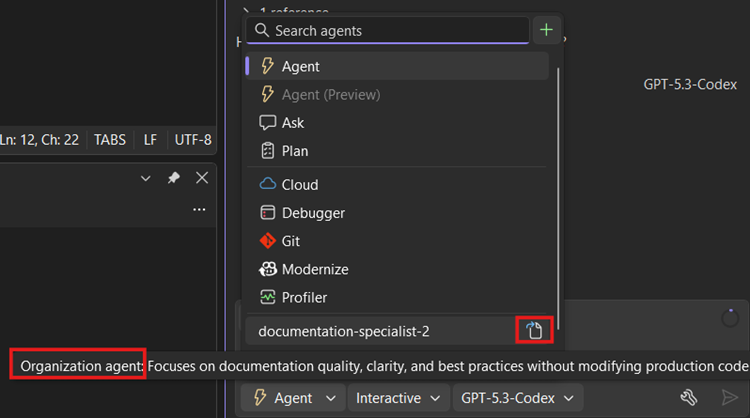Click the send message arrow icon
This screenshot has width=750, height=418.
click(729, 397)
